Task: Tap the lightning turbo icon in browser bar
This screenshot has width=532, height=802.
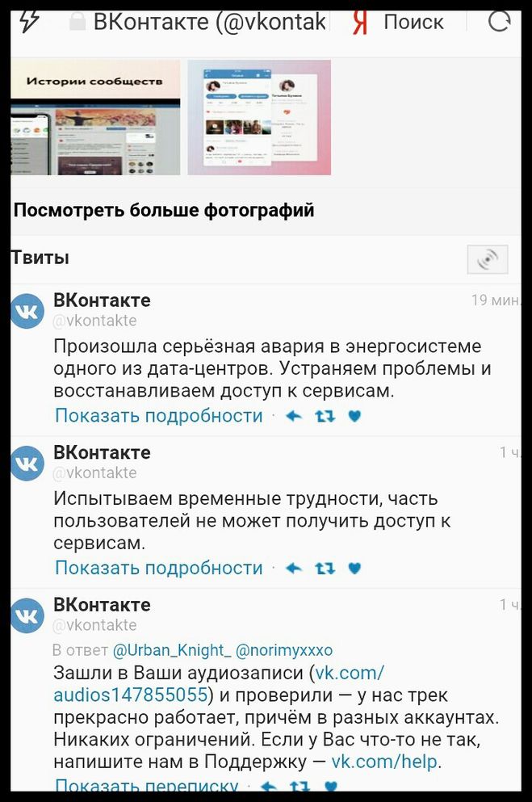Action: [29, 22]
